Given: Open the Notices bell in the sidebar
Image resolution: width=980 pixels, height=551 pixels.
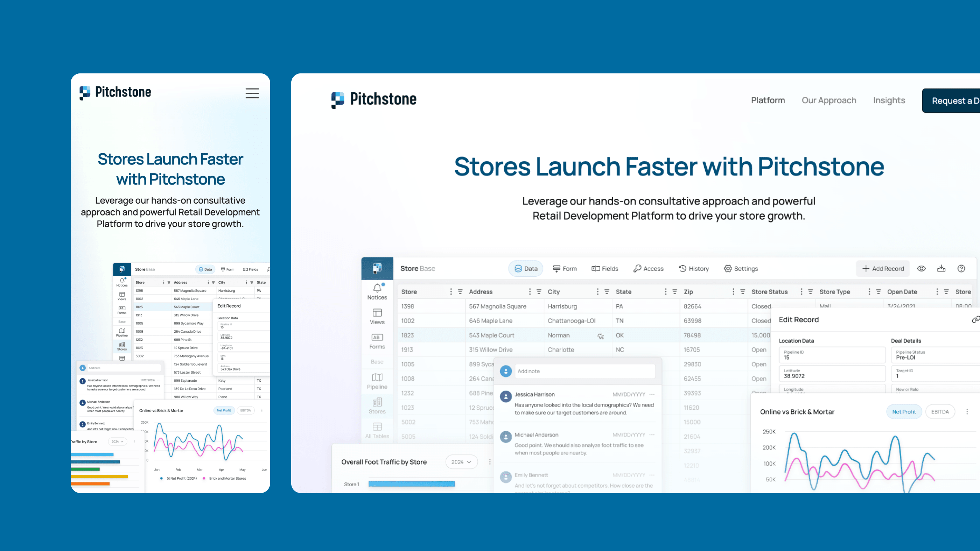Looking at the screenshot, I should click(x=377, y=291).
